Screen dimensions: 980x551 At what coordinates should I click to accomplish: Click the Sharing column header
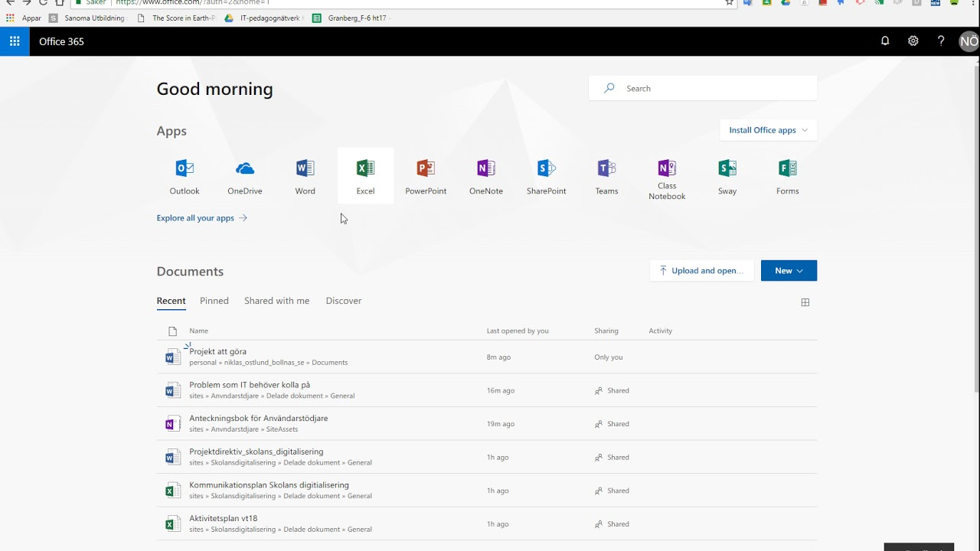pos(606,331)
